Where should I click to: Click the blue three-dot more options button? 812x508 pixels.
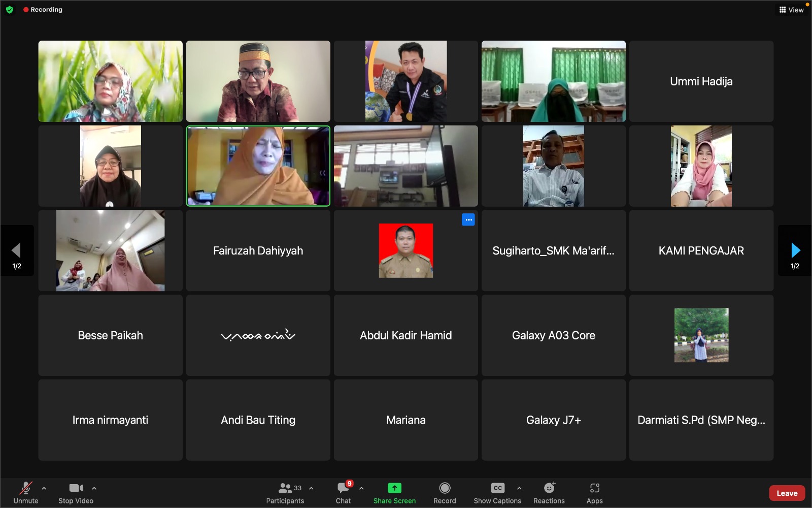(x=468, y=219)
